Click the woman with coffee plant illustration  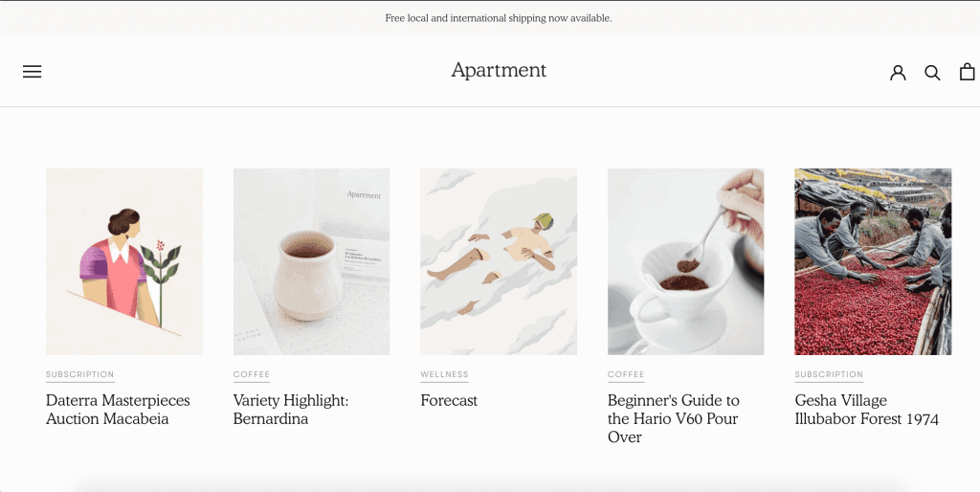pos(124,261)
